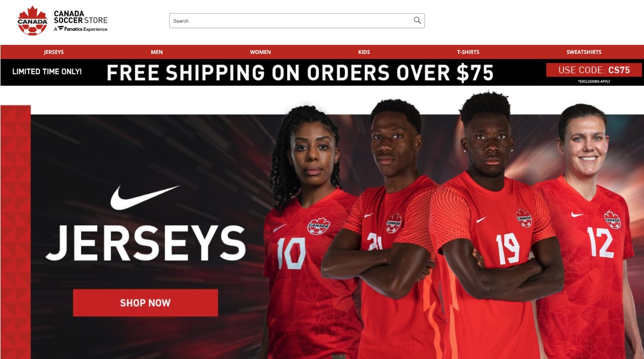Viewport: 644px width, 359px height.
Task: Click the Canada Soccer maple leaf logo
Action: click(33, 21)
